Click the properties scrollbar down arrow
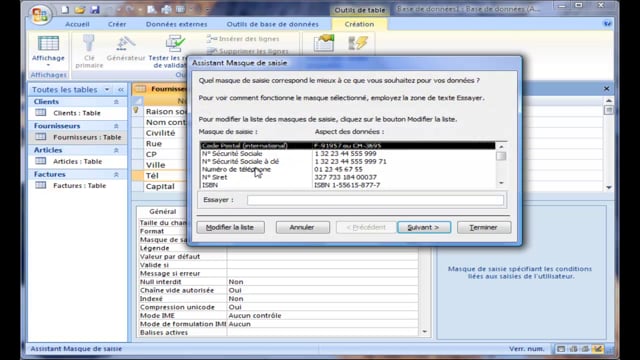640x360 pixels. coord(424,332)
